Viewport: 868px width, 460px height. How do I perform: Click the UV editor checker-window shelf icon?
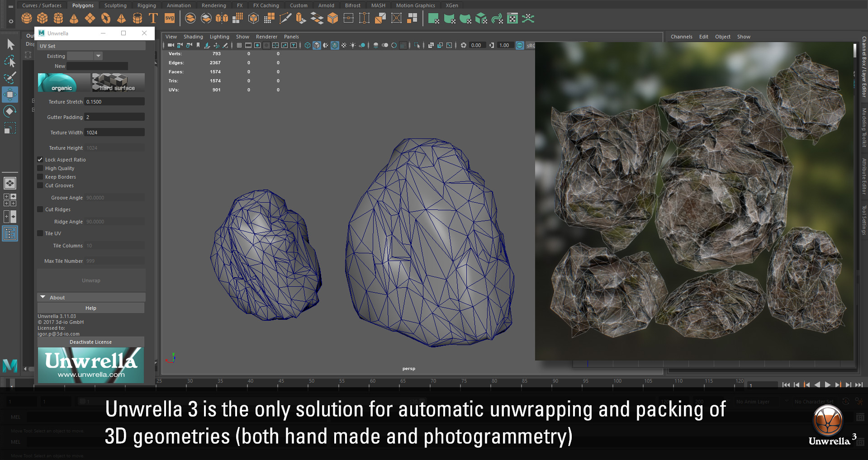512,18
